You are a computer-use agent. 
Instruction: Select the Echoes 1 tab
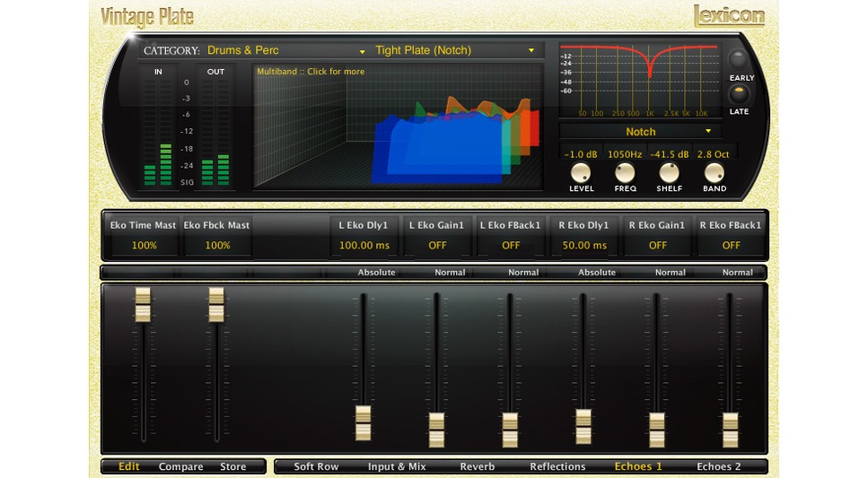click(638, 466)
